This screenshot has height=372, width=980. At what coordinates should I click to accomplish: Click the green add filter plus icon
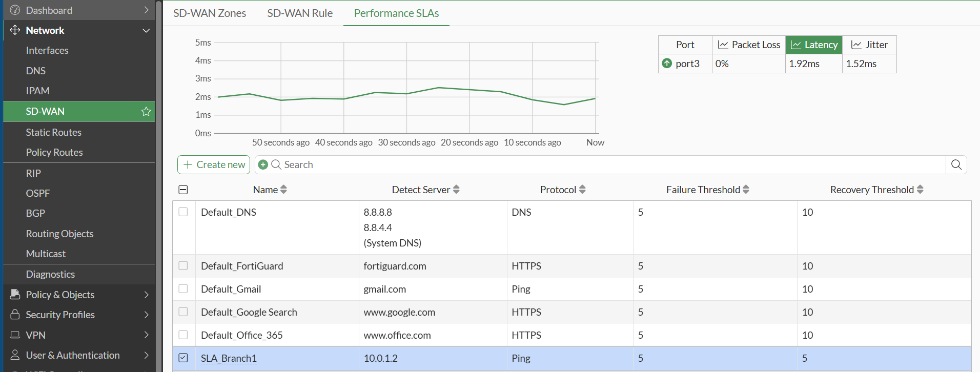[x=263, y=164]
